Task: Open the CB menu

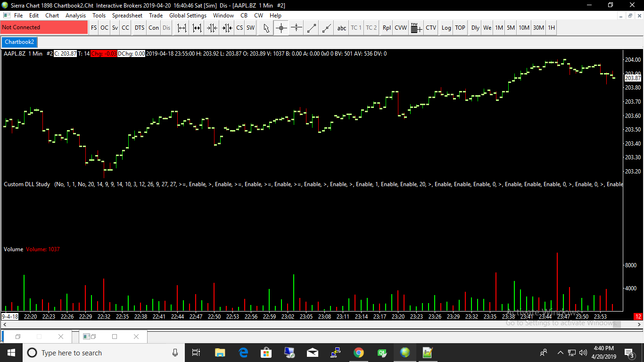Action: coord(244,16)
